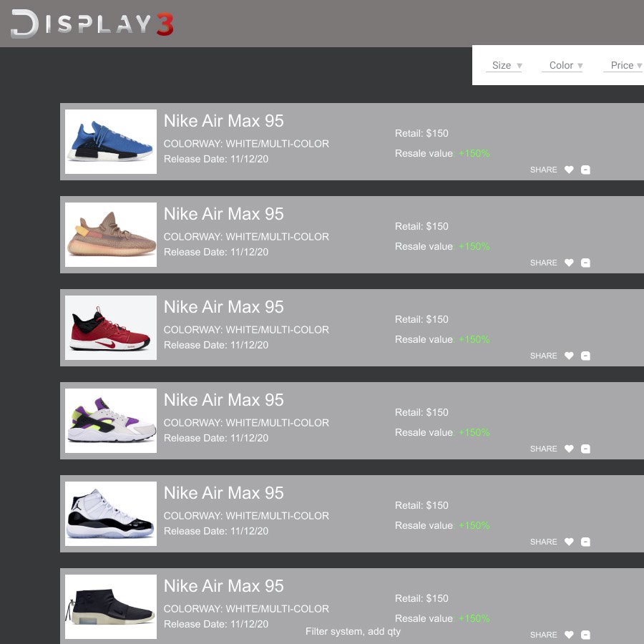Toggle favorite heart on the red sneaker row
Image resolution: width=644 pixels, height=644 pixels.
point(569,356)
